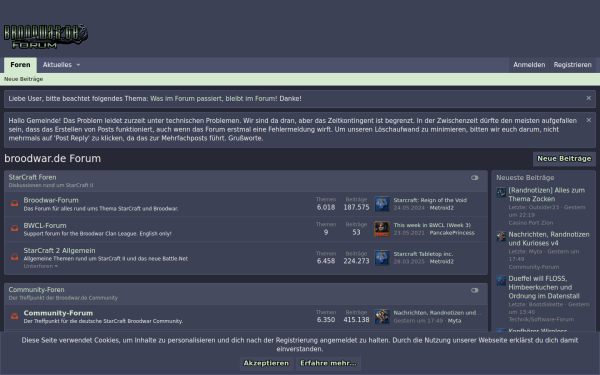The image size is (600, 375).
Task: Open avatar beside This week in BWCL
Action: [x=382, y=229]
